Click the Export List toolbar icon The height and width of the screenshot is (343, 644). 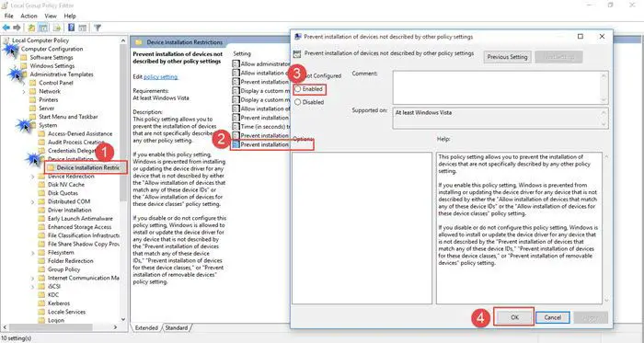point(57,28)
